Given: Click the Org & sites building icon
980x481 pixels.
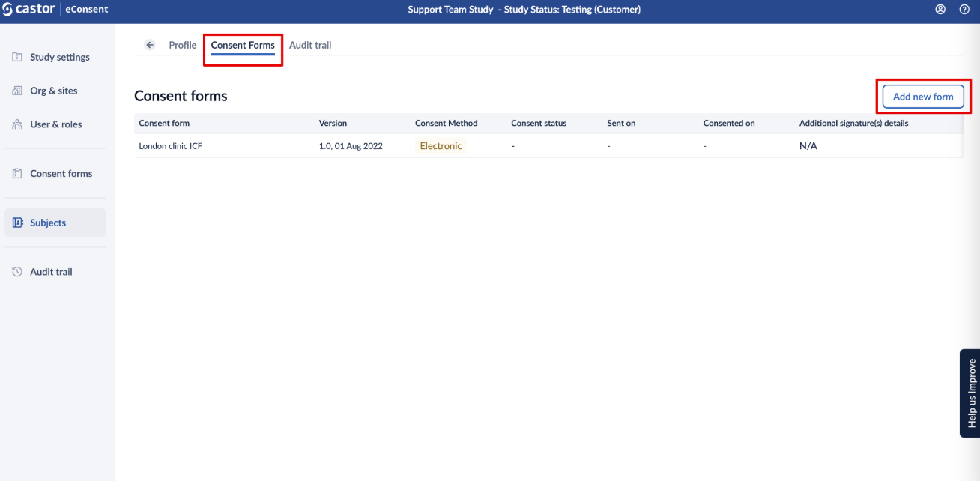Looking at the screenshot, I should (17, 91).
